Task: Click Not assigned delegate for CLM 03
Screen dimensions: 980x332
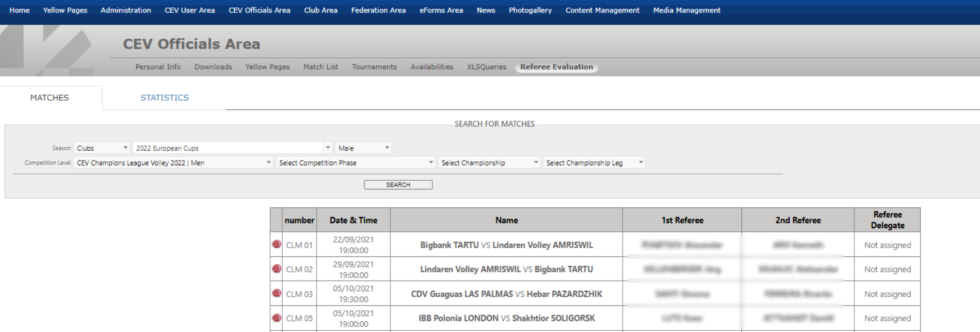Action: tap(887, 294)
